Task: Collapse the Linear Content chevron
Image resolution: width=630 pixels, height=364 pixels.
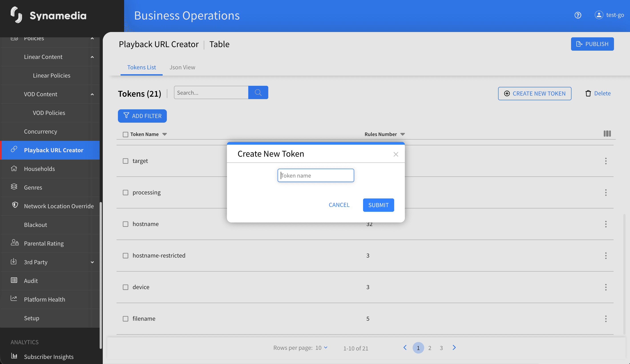Action: pyautogui.click(x=92, y=57)
